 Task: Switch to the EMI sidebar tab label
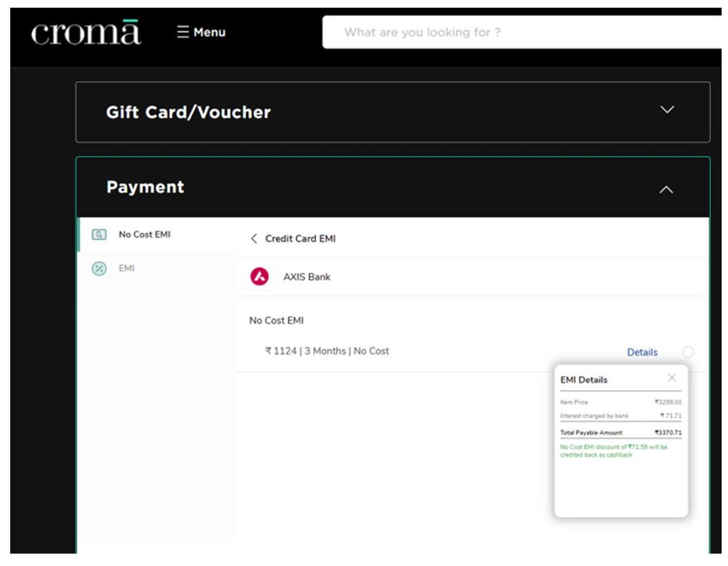tap(126, 268)
